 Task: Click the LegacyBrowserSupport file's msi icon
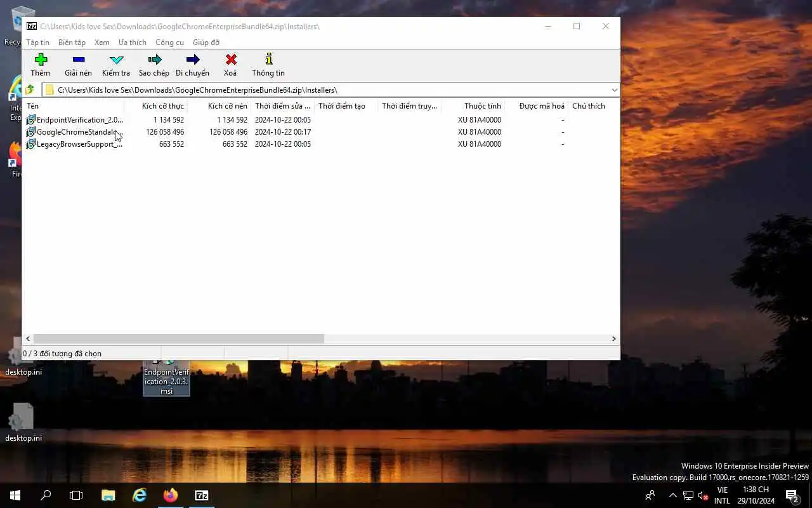click(30, 144)
